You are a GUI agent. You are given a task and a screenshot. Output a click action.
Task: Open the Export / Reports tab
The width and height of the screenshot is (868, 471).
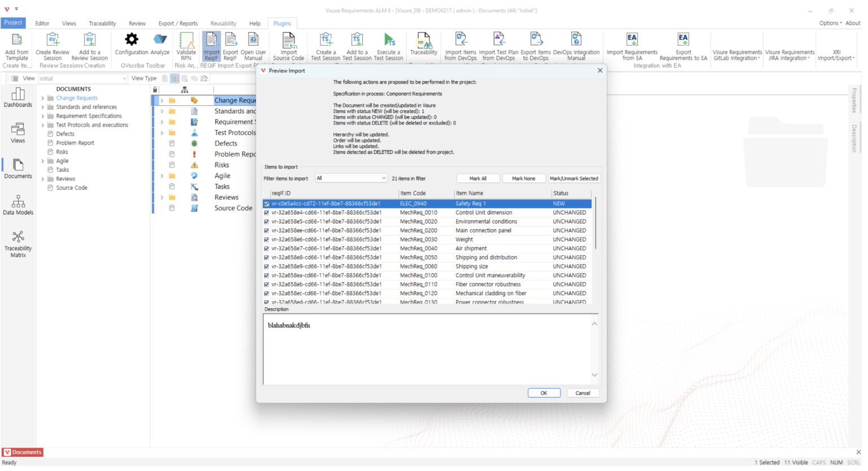pyautogui.click(x=178, y=24)
